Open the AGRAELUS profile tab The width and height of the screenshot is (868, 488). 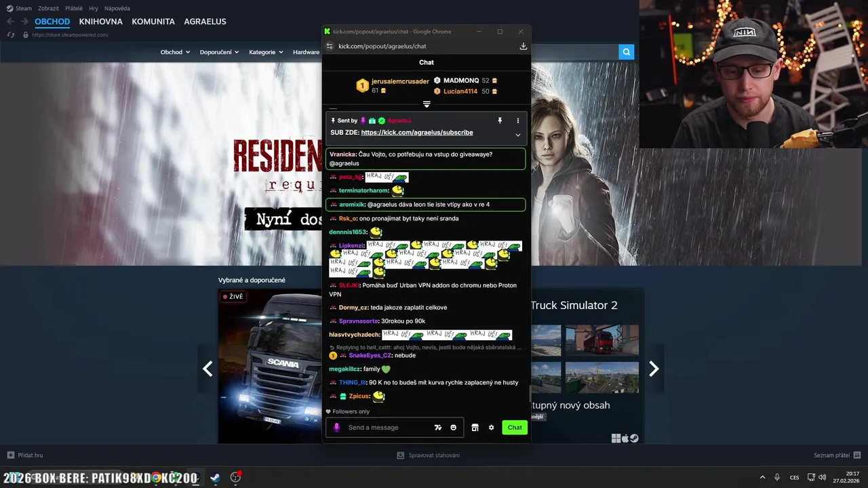coord(205,22)
